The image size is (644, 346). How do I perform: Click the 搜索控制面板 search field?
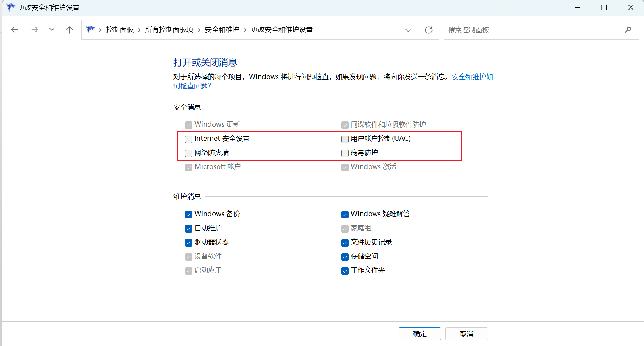point(533,30)
